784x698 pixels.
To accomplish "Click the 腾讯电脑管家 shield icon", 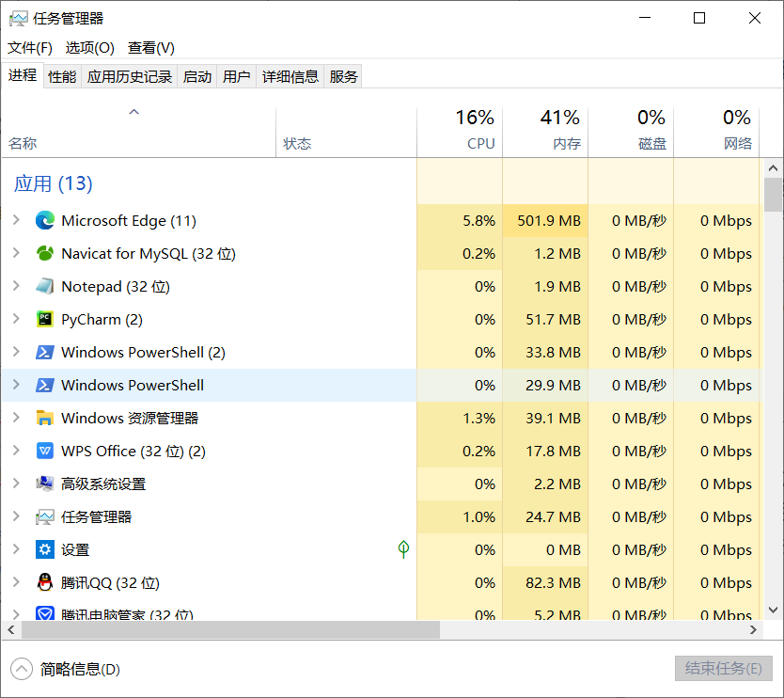I will 45,613.
